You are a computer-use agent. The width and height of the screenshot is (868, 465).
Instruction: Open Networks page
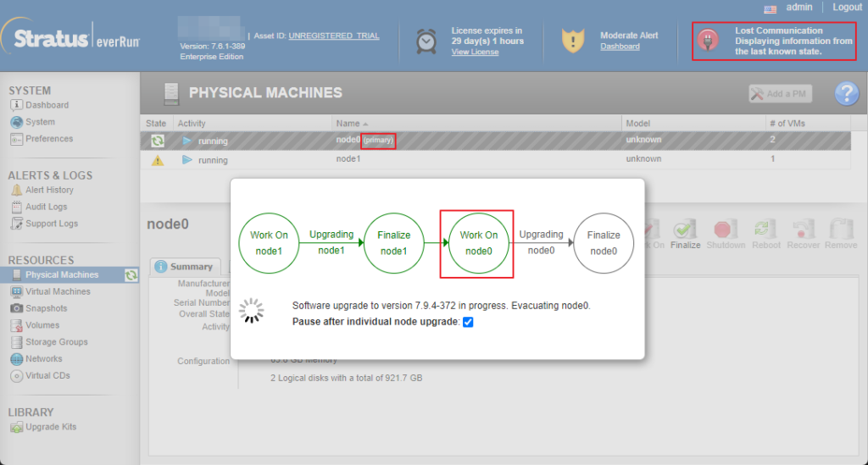(x=44, y=359)
